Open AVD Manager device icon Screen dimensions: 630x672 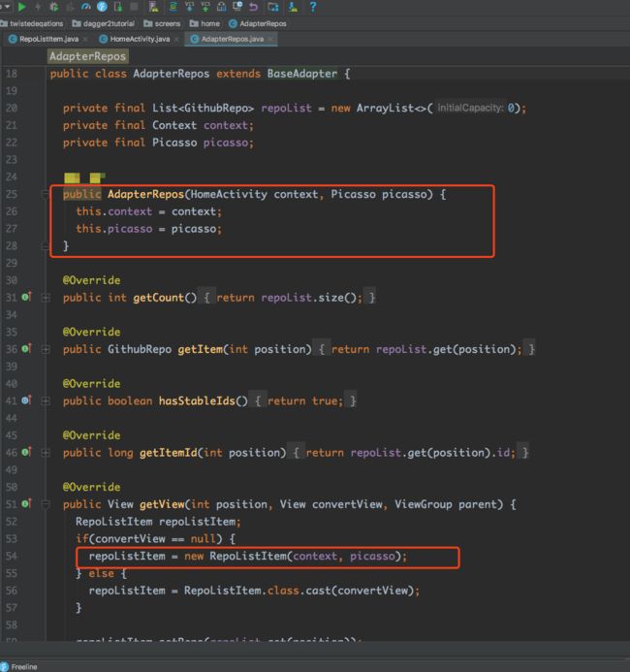(x=153, y=7)
